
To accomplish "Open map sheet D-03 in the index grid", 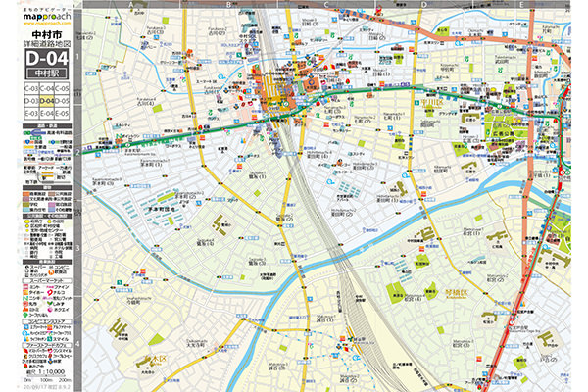I will click(31, 101).
